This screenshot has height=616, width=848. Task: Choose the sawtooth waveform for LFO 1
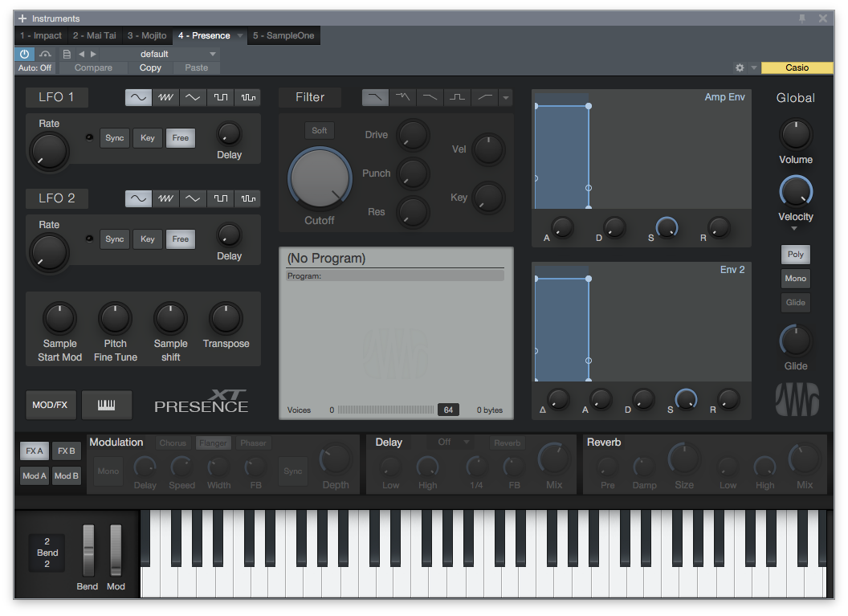tap(165, 97)
